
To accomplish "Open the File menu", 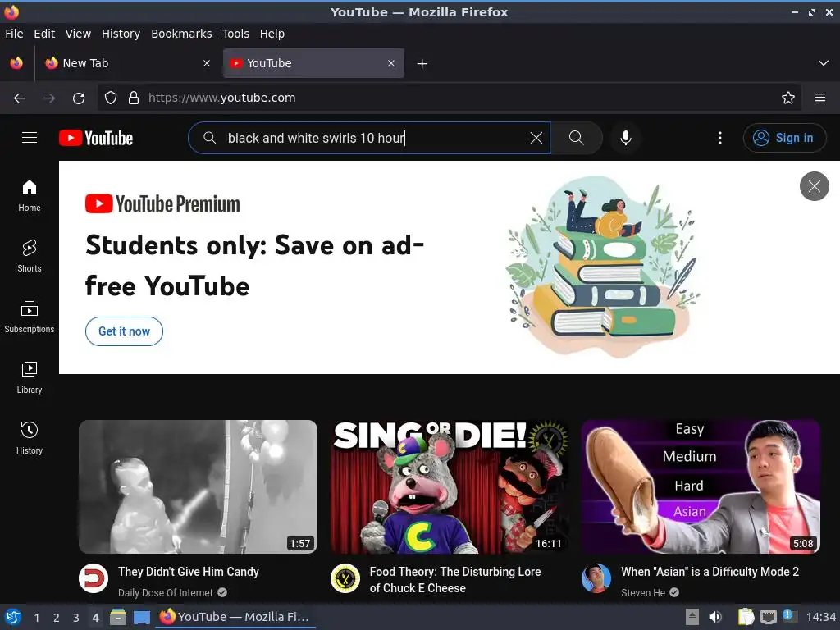I will [x=14, y=34].
